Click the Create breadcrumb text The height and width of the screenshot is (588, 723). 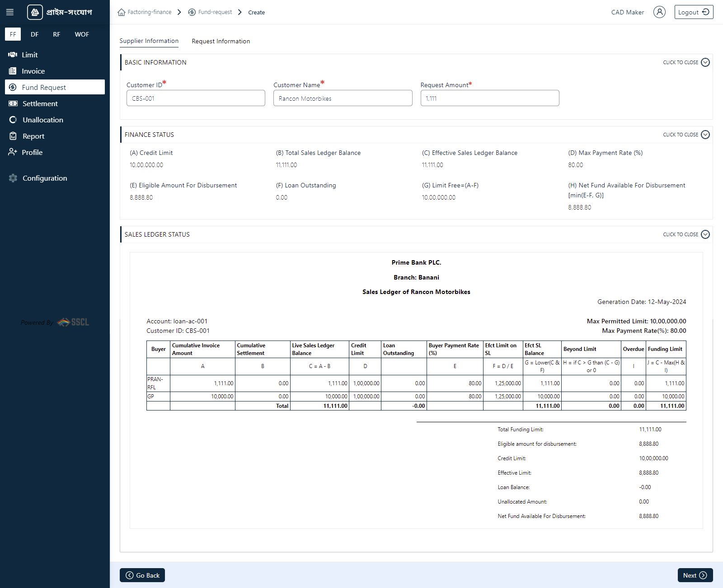[256, 13]
